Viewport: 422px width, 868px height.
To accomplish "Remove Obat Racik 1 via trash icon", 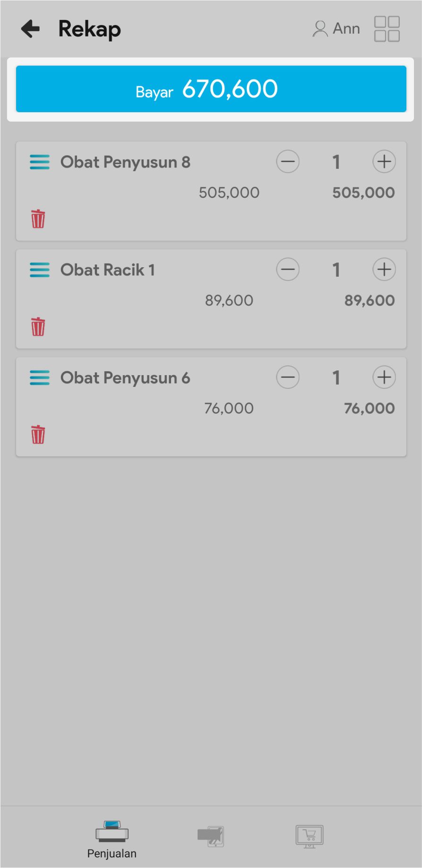I will pos(38,327).
